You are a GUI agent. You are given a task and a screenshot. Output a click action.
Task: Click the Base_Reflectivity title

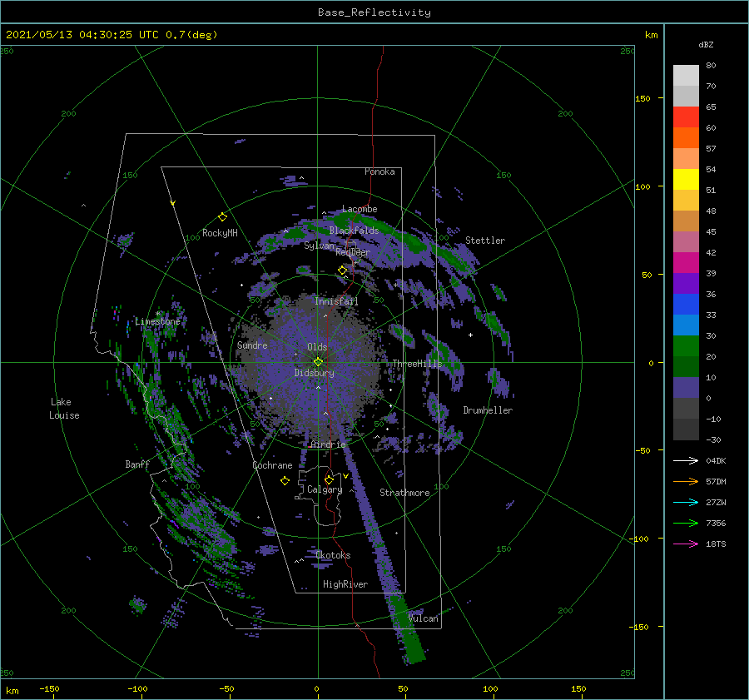[x=374, y=12]
